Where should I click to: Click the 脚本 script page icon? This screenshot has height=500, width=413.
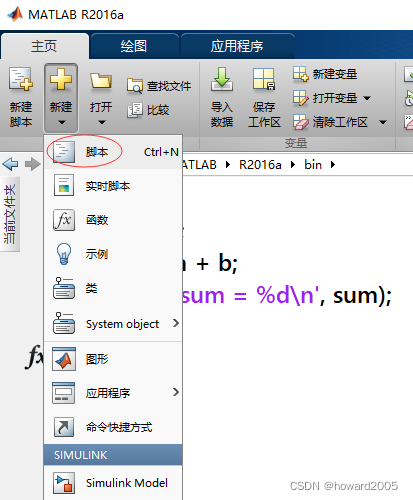[x=64, y=152]
